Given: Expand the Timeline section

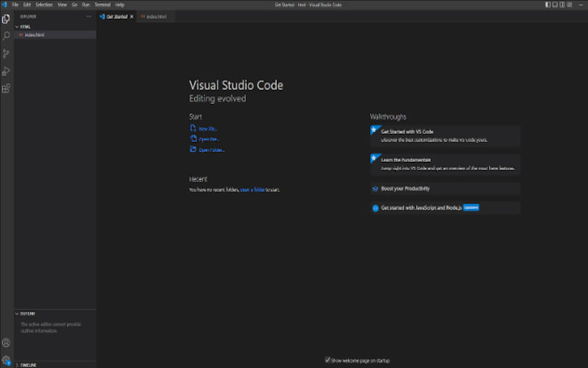Looking at the screenshot, I should point(17,365).
